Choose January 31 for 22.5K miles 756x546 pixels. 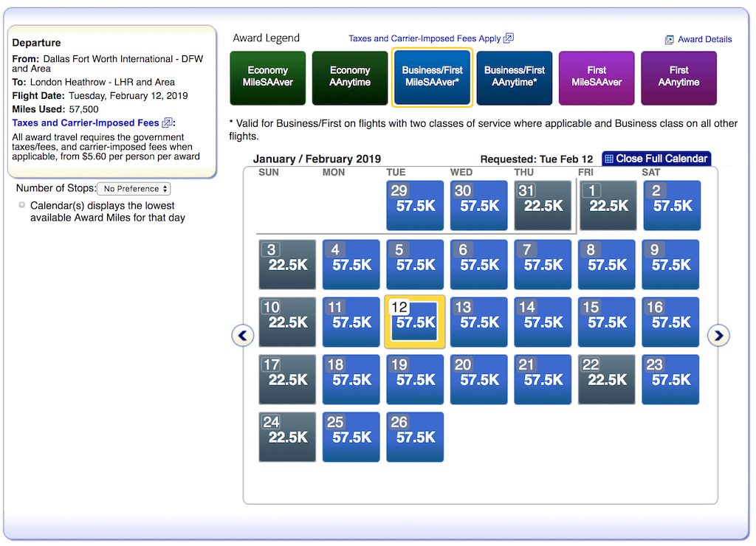click(543, 205)
